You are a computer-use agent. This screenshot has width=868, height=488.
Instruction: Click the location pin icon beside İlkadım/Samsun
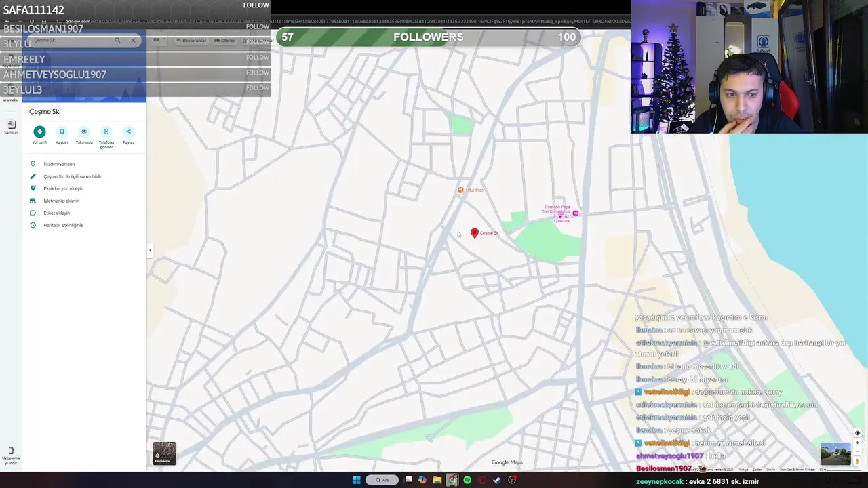tap(33, 164)
